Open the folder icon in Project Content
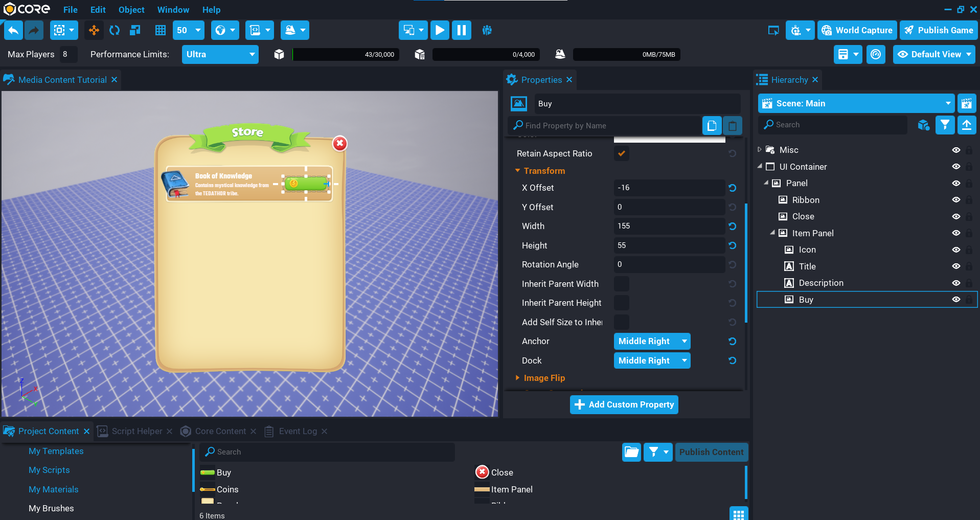This screenshot has width=980, height=520. pos(631,452)
